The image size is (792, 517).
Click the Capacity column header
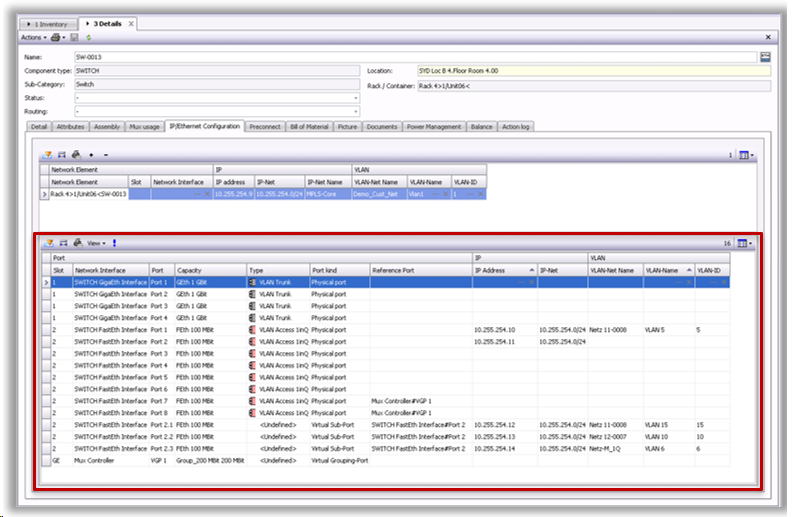tap(211, 271)
